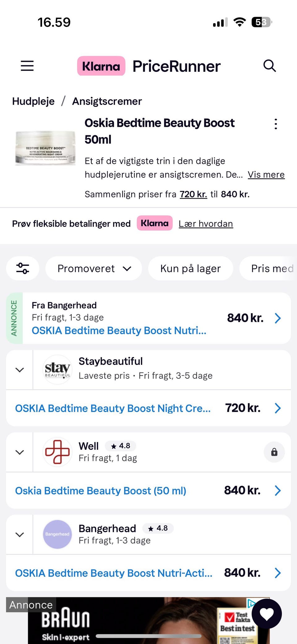Open the Staybeautiful store logo
The height and width of the screenshot is (644, 297).
(57, 370)
